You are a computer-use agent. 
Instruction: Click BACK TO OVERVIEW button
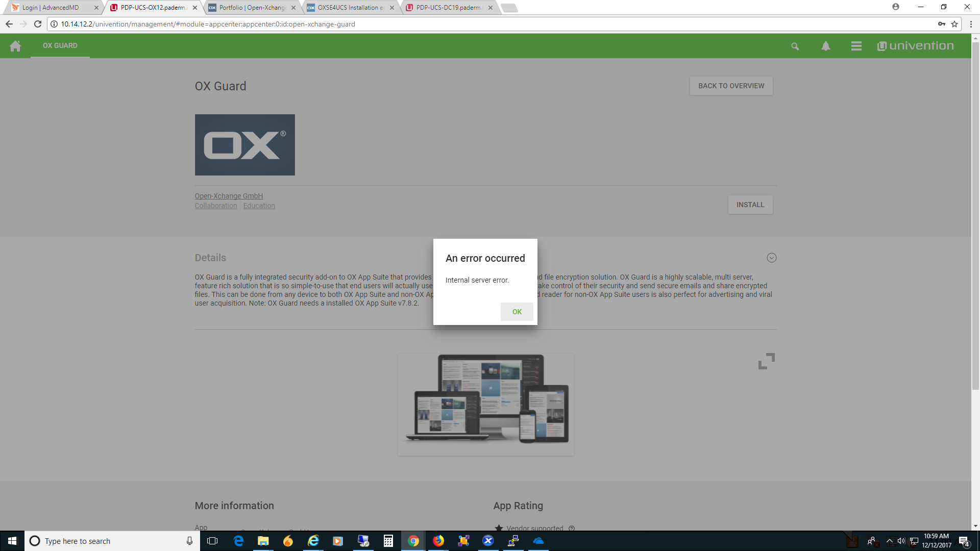coord(731,86)
